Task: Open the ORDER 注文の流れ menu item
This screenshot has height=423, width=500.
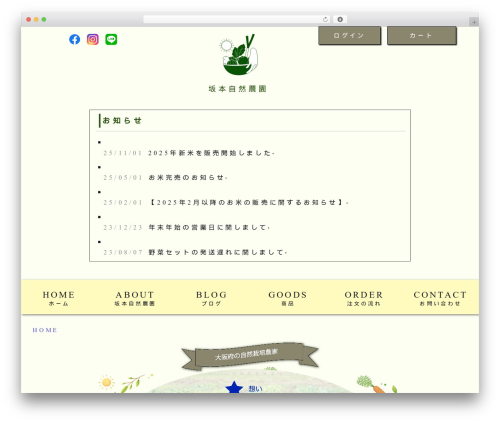Action: pyautogui.click(x=364, y=298)
